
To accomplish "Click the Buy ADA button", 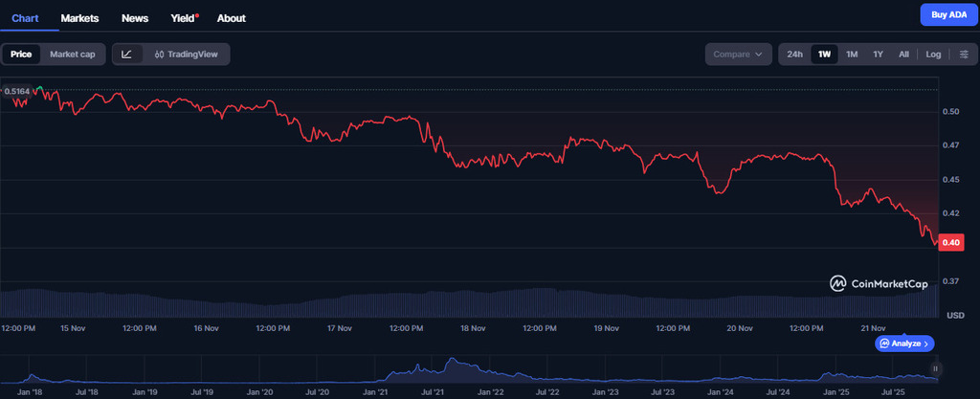I will 948,14.
